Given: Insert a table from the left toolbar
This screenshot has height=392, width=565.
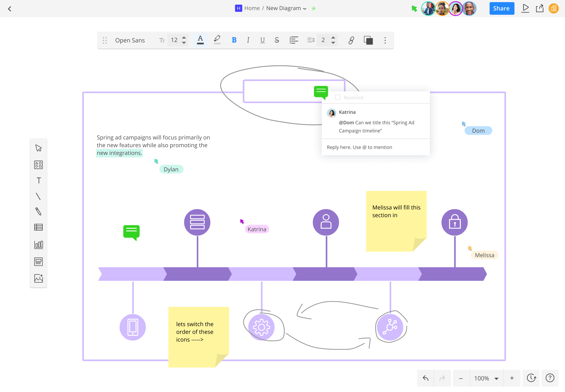Looking at the screenshot, I should tap(39, 227).
